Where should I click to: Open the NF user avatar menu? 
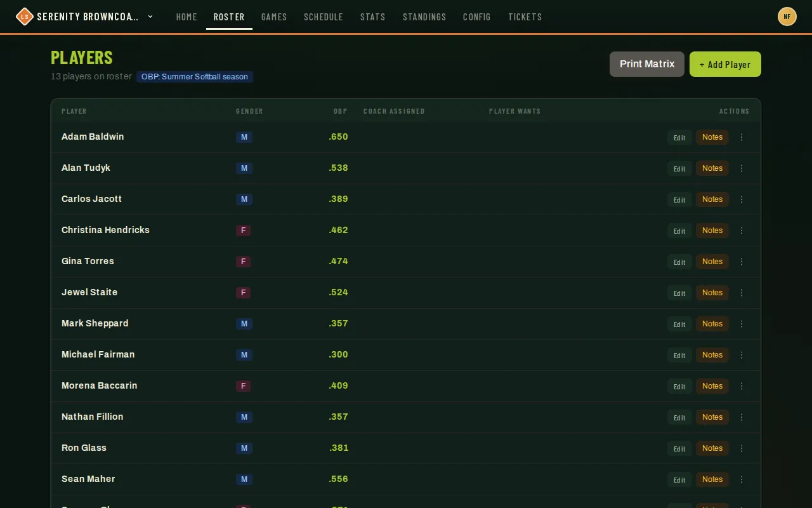pyautogui.click(x=787, y=17)
